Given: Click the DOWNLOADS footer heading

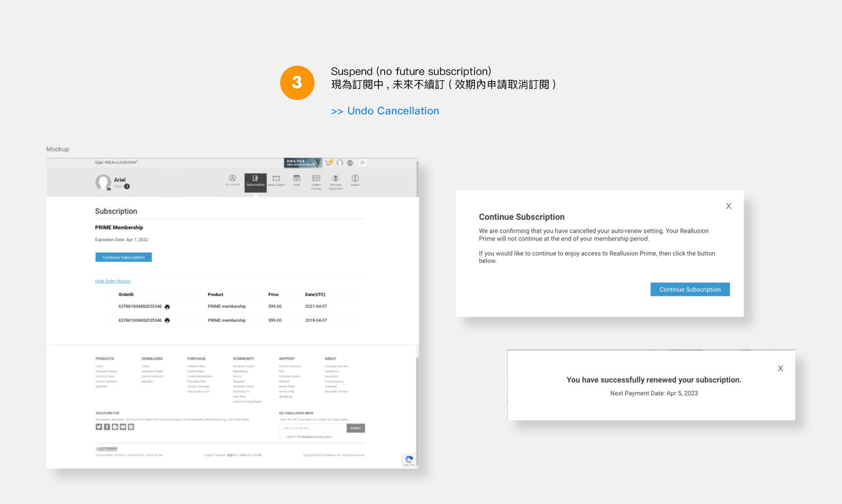Looking at the screenshot, I should (152, 358).
